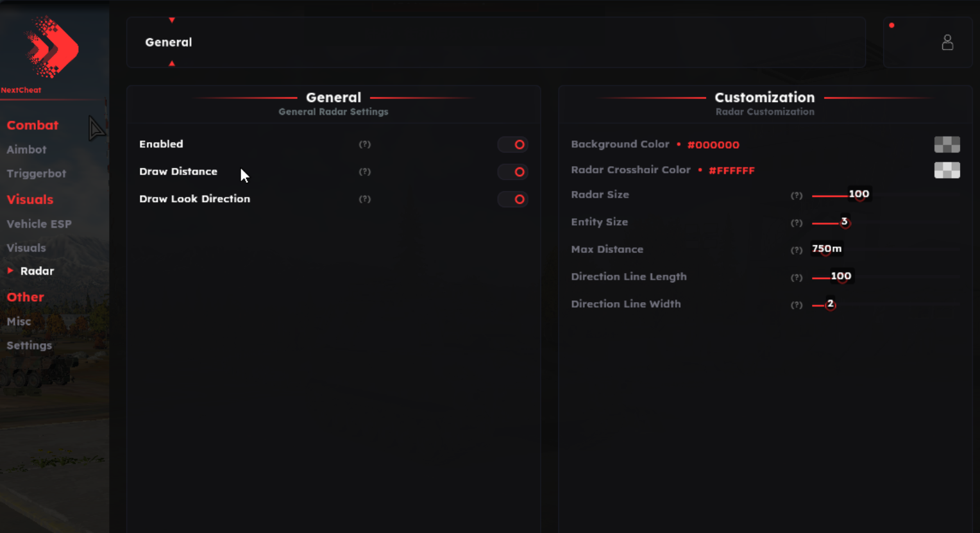Image resolution: width=980 pixels, height=533 pixels.
Task: Open the Misc section
Action: (x=19, y=321)
